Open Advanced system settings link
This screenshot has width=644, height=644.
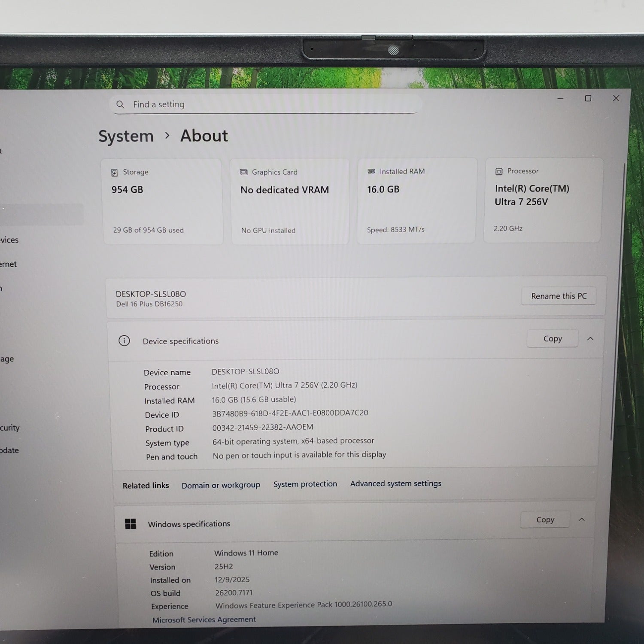tap(395, 483)
